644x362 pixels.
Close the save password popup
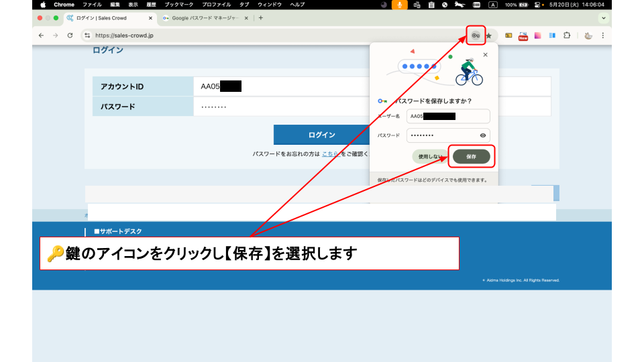coord(486,55)
